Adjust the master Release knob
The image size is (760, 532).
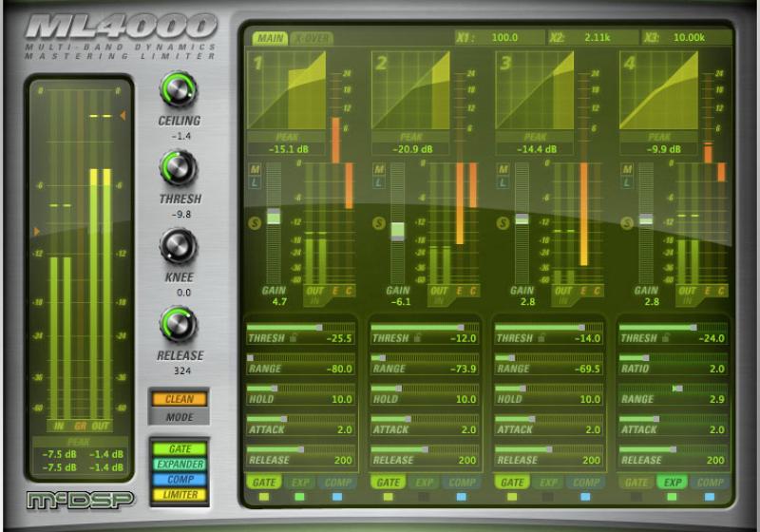coord(179,324)
